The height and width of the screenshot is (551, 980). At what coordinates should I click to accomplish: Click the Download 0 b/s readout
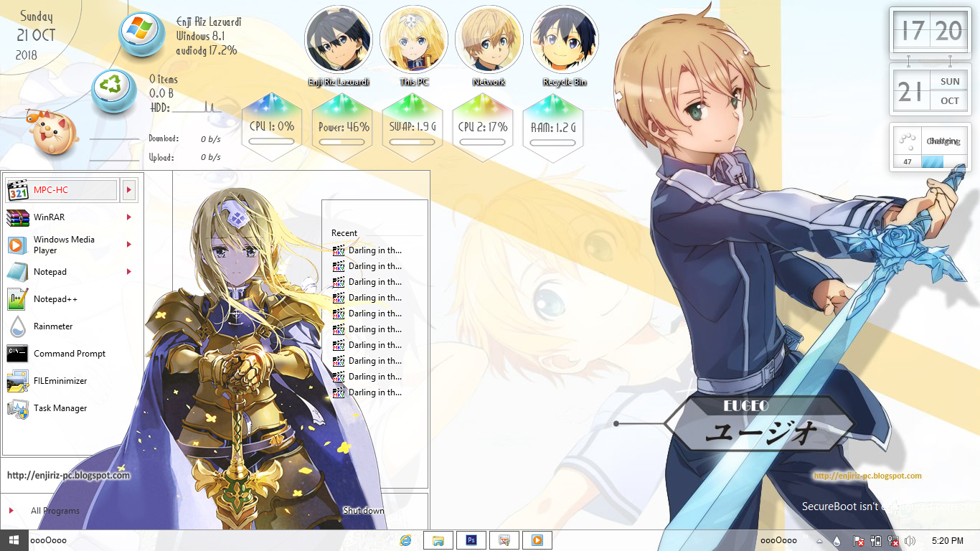pos(184,139)
